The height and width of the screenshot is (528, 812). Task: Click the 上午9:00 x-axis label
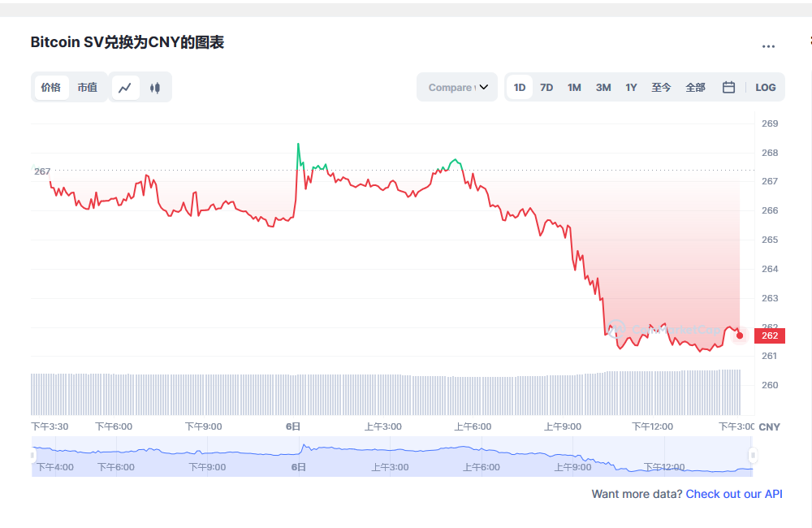pyautogui.click(x=563, y=426)
